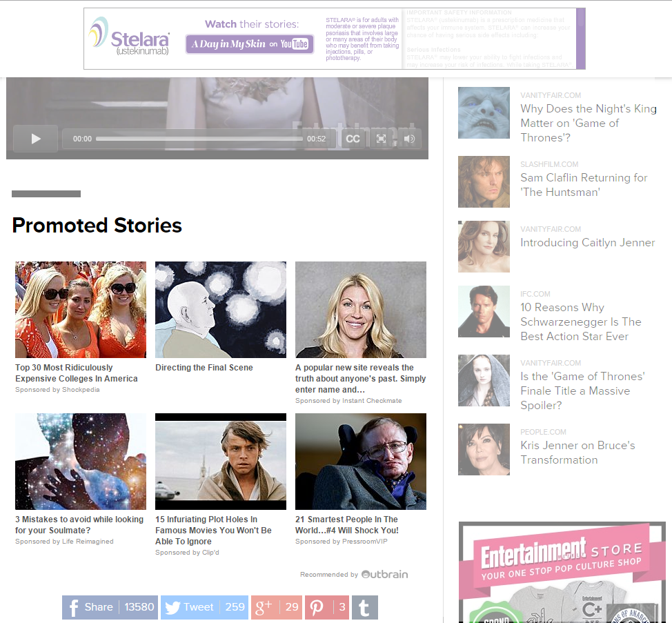Toggle closed captions with the CC button
Screen dimensions: 672x623
353,139
